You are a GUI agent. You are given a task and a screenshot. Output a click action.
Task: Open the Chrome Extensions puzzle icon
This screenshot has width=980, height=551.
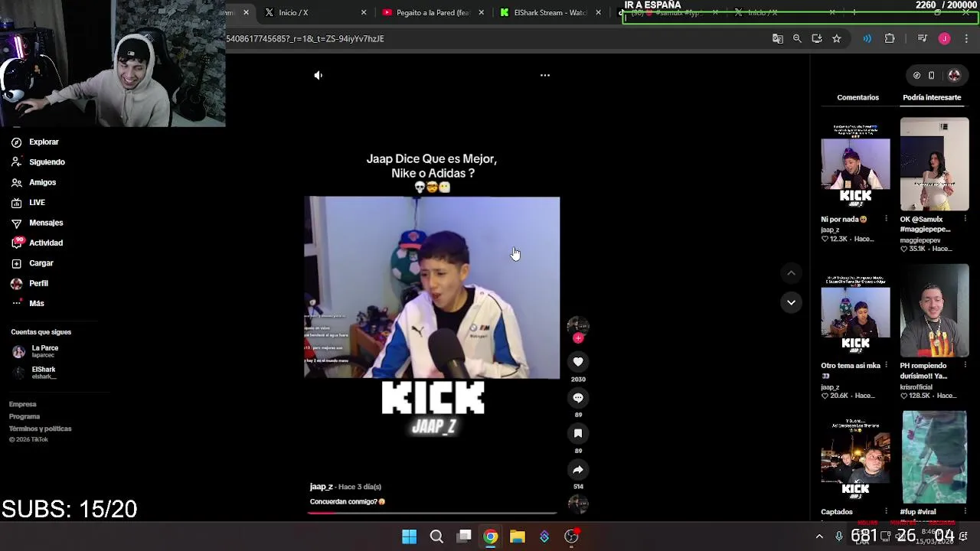point(890,38)
